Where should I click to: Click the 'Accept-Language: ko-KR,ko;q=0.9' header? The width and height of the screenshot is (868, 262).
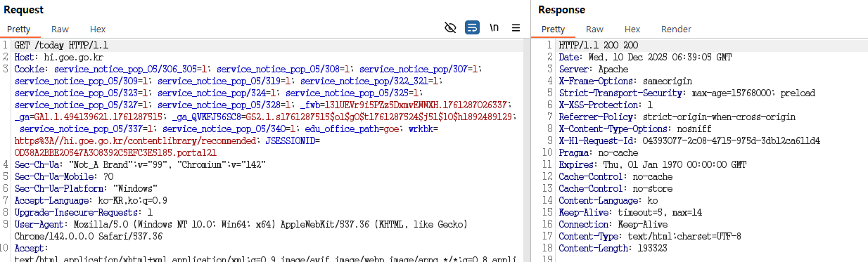tap(91, 201)
